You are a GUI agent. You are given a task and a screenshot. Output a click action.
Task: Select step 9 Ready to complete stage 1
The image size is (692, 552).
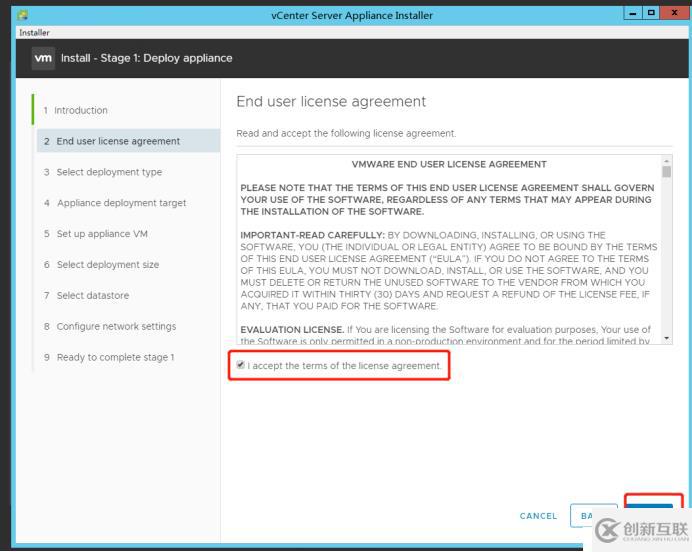[109, 357]
